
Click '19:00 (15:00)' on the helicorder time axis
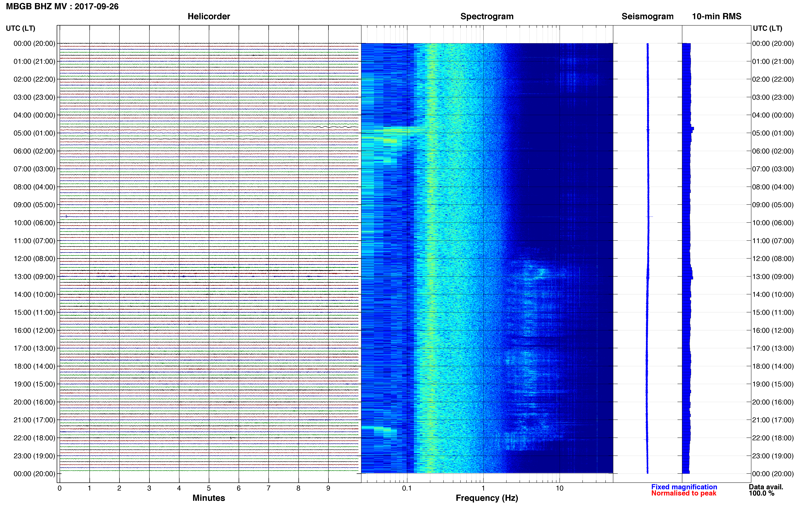point(34,384)
